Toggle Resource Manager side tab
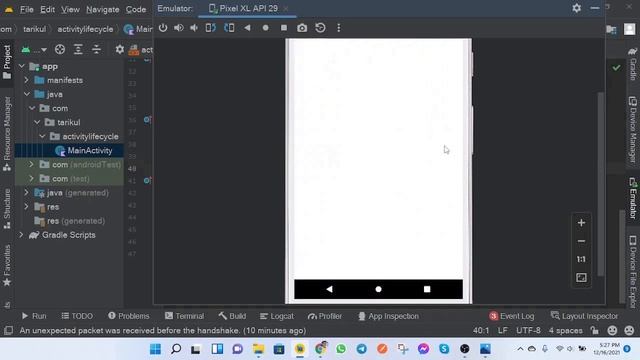640x360 pixels. [x=7, y=133]
